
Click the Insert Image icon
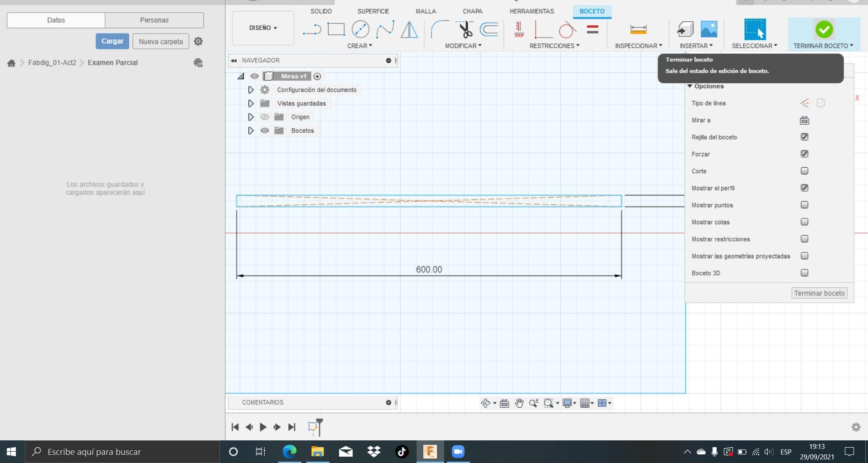coord(709,29)
